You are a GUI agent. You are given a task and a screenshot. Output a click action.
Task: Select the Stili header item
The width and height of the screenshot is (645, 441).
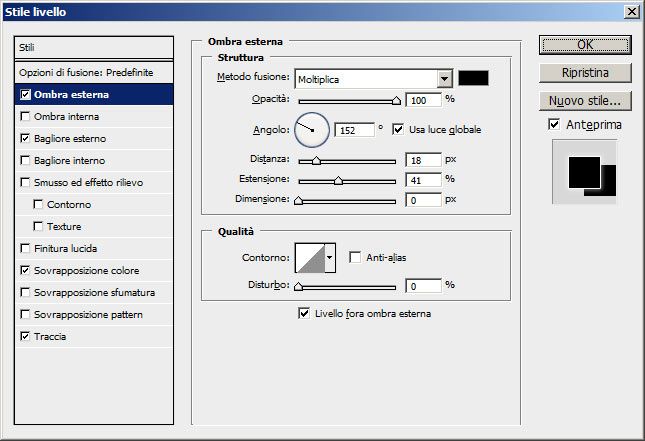pyautogui.click(x=94, y=47)
